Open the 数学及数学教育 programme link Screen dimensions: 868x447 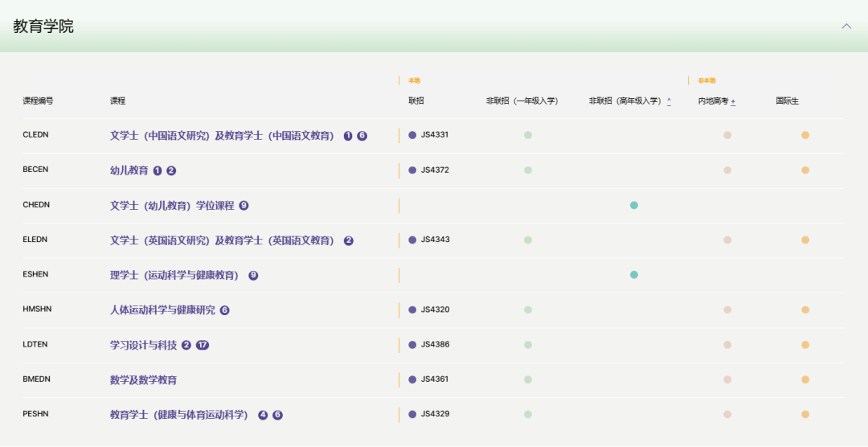coord(143,379)
